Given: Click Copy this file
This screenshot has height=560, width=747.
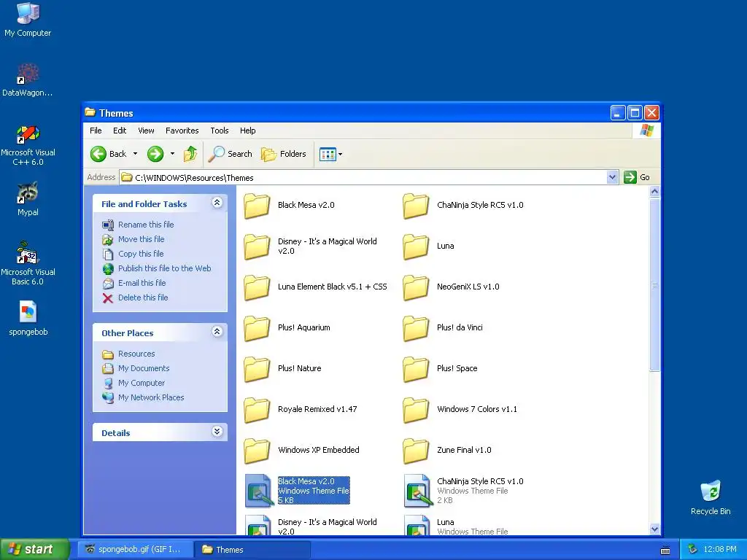Looking at the screenshot, I should click(x=141, y=254).
